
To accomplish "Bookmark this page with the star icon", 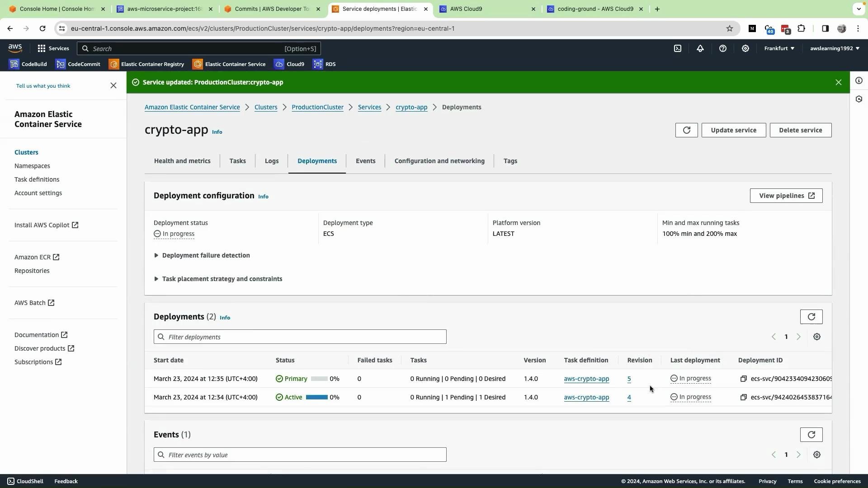I will (x=729, y=28).
